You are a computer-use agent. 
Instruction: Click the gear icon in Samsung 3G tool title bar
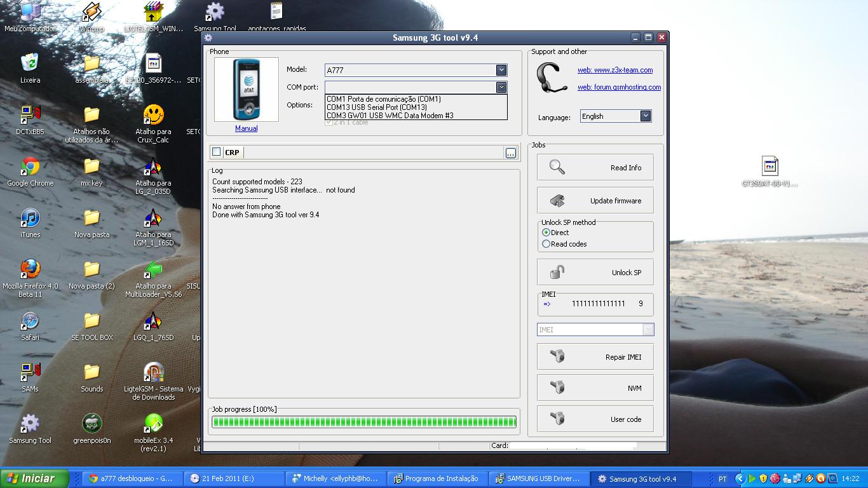(x=208, y=37)
